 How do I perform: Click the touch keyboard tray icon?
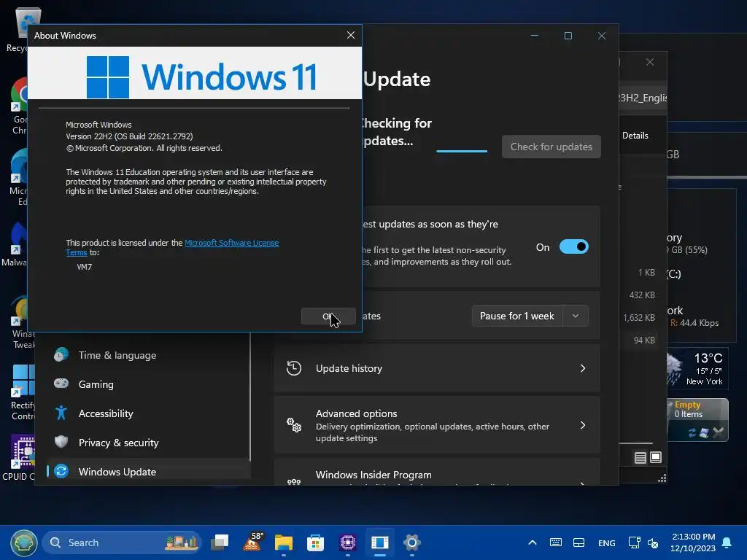point(555,542)
